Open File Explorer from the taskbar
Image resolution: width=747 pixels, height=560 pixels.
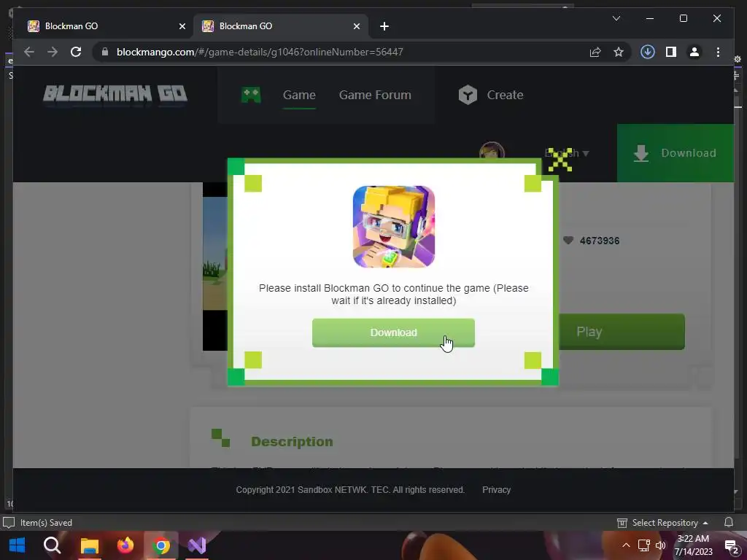coord(89,545)
